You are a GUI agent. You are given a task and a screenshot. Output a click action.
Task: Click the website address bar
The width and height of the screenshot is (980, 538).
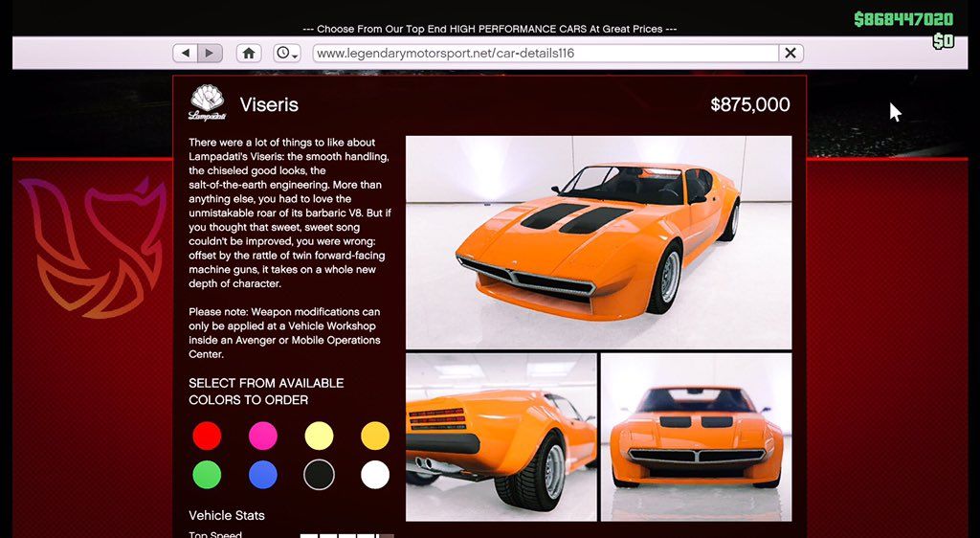544,54
